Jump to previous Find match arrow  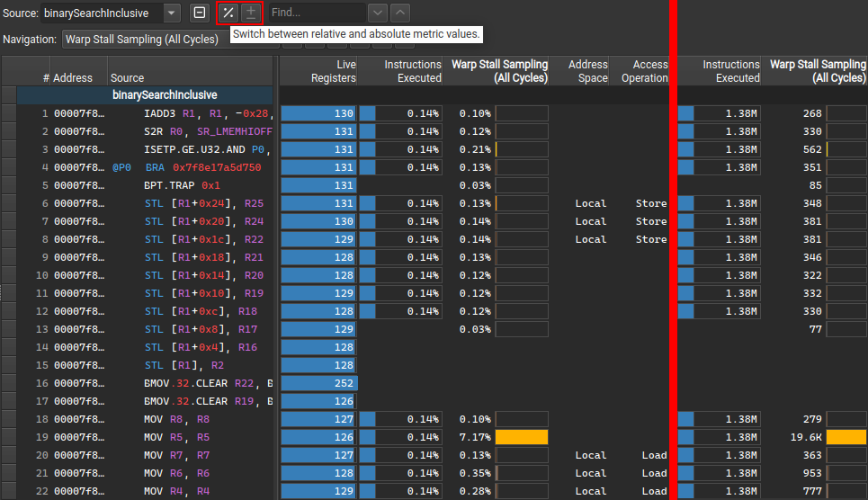[400, 13]
